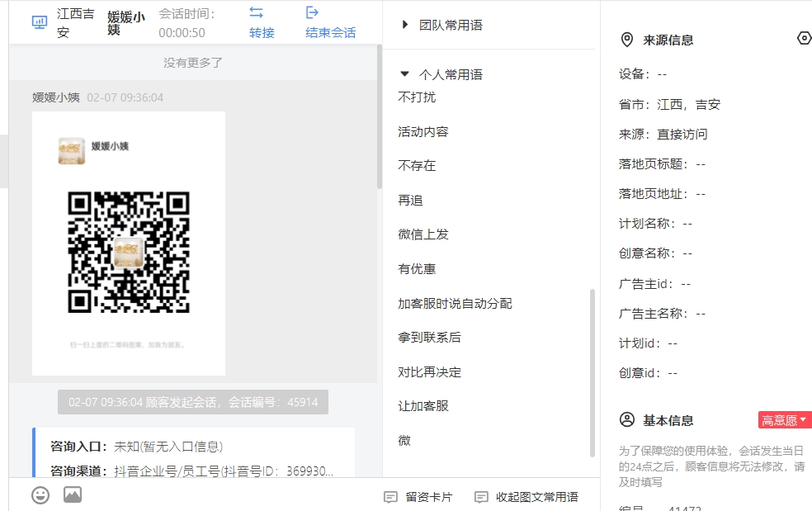The image size is (812, 511).
Task: Click the exit icon above 结束会话
Action: point(312,12)
